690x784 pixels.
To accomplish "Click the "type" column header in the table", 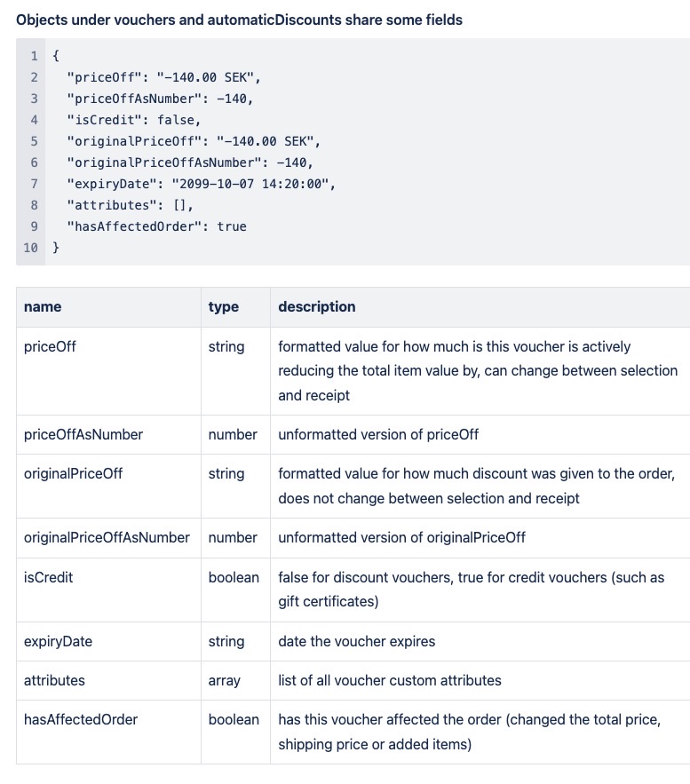I will [224, 306].
